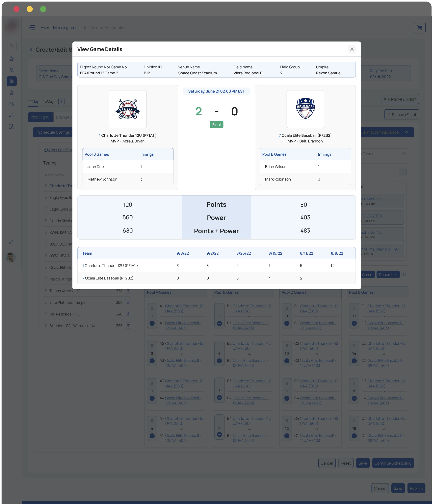Click the Reset button
The width and height of the screenshot is (433, 504).
coord(346,463)
